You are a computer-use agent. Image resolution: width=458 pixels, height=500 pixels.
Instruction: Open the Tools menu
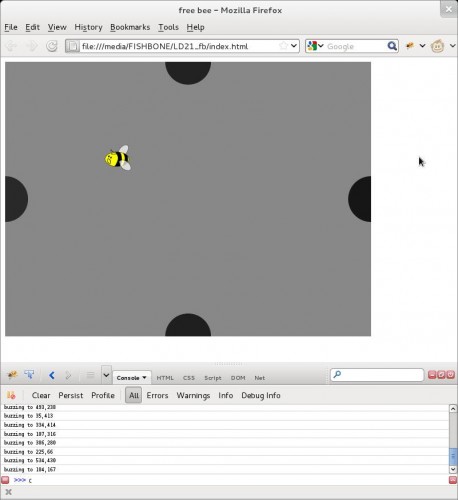(168, 27)
